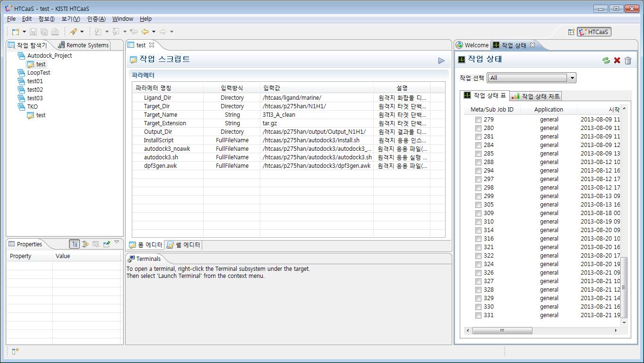Open Next Annotation dropdown arrow
This screenshot has width=644, height=363.
107,32
